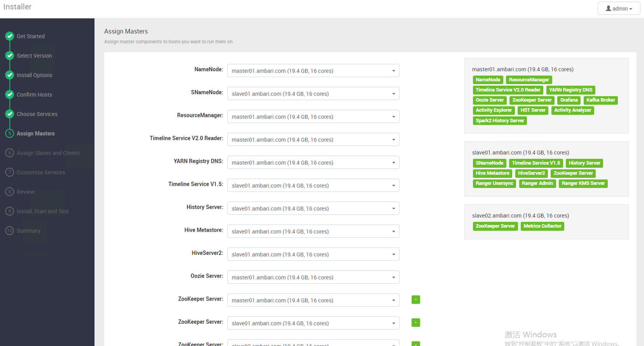
Task: Go to the Choose Services step
Action: (x=37, y=114)
